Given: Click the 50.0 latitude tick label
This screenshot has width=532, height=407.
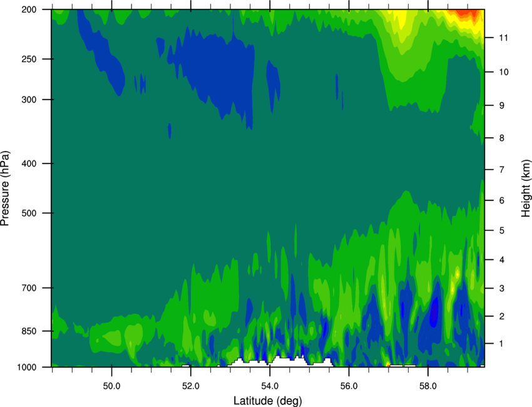Looking at the screenshot, I should coord(111,386).
